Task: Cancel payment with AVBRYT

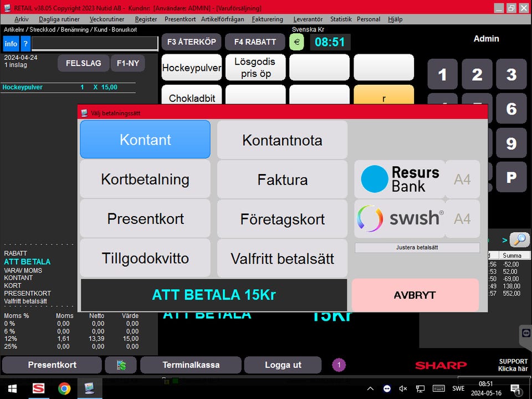Action: pyautogui.click(x=415, y=295)
